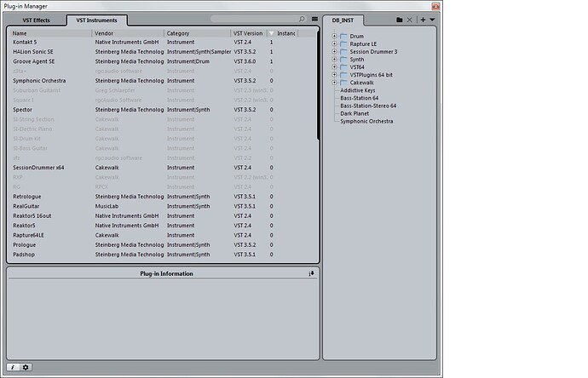Expand the Cakewalk folder

click(x=334, y=83)
